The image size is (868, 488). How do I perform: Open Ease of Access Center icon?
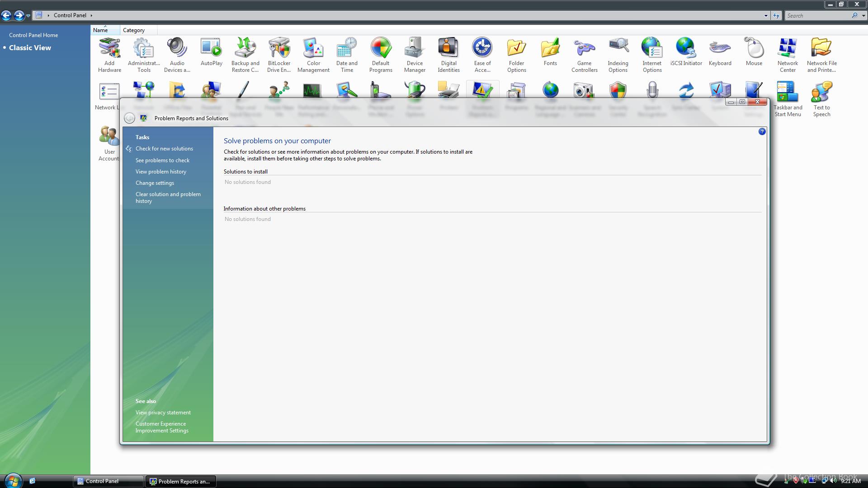point(482,55)
